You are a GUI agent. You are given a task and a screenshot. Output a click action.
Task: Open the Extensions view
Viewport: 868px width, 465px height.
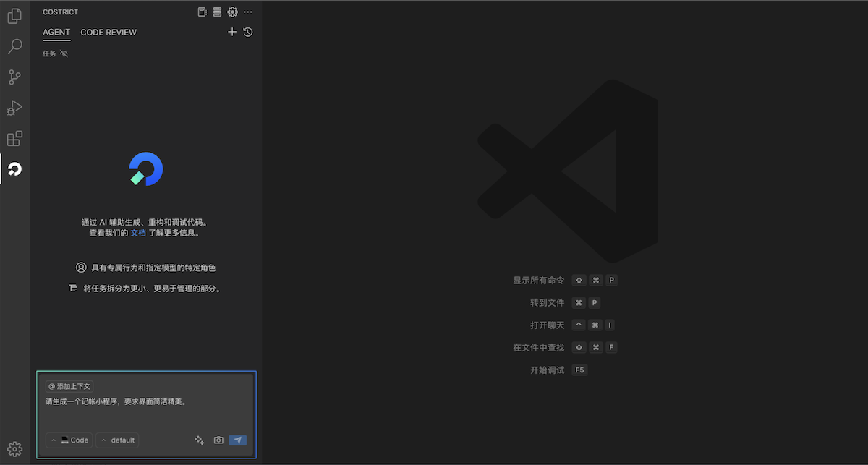pos(14,137)
